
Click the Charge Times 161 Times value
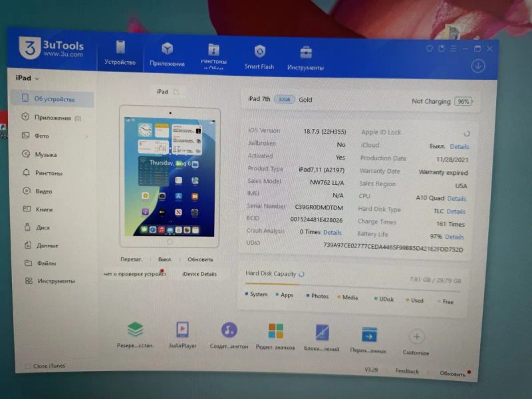(x=450, y=224)
